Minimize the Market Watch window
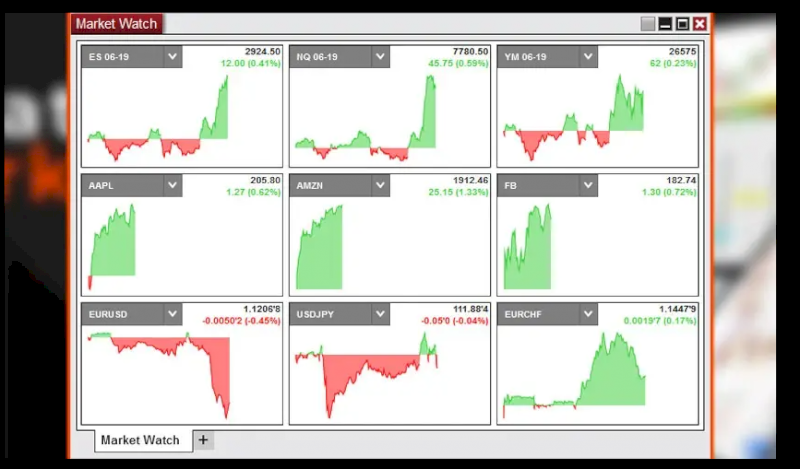This screenshot has width=800, height=469. click(665, 24)
